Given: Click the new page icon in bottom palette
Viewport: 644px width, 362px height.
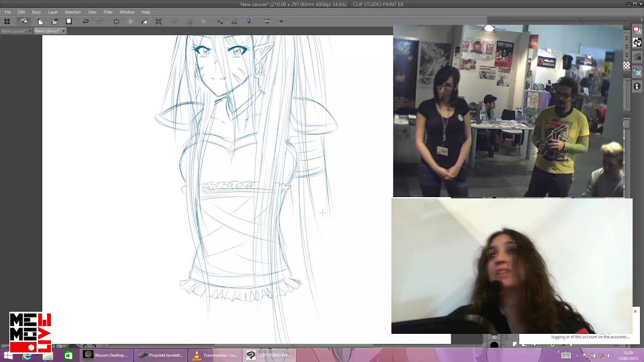Looking at the screenshot, I should (514, 344).
